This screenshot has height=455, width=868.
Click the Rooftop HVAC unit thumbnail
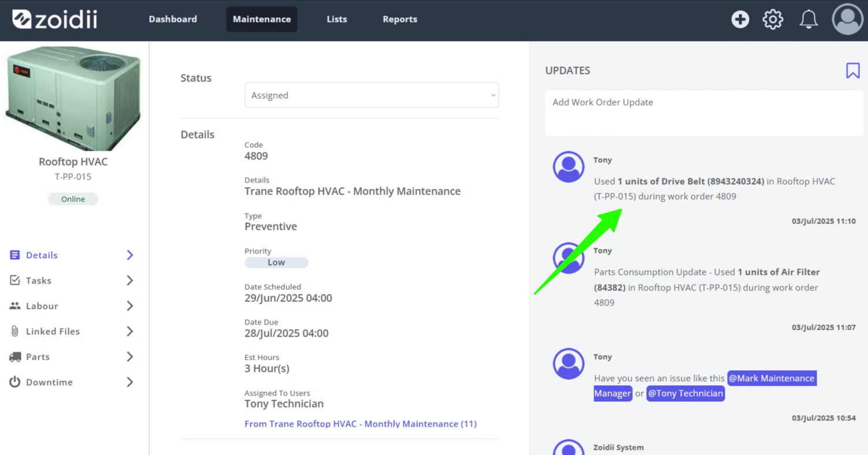pos(73,98)
